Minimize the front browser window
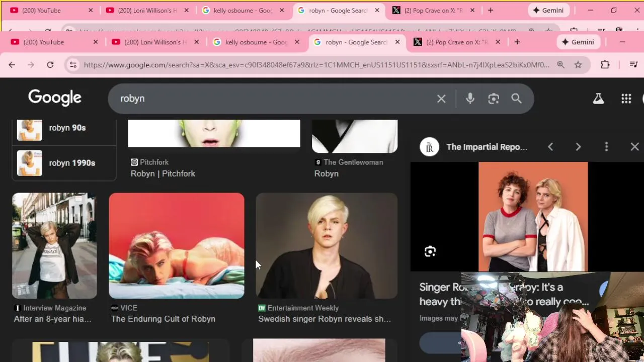Viewport: 644px width, 362px height. [x=622, y=42]
